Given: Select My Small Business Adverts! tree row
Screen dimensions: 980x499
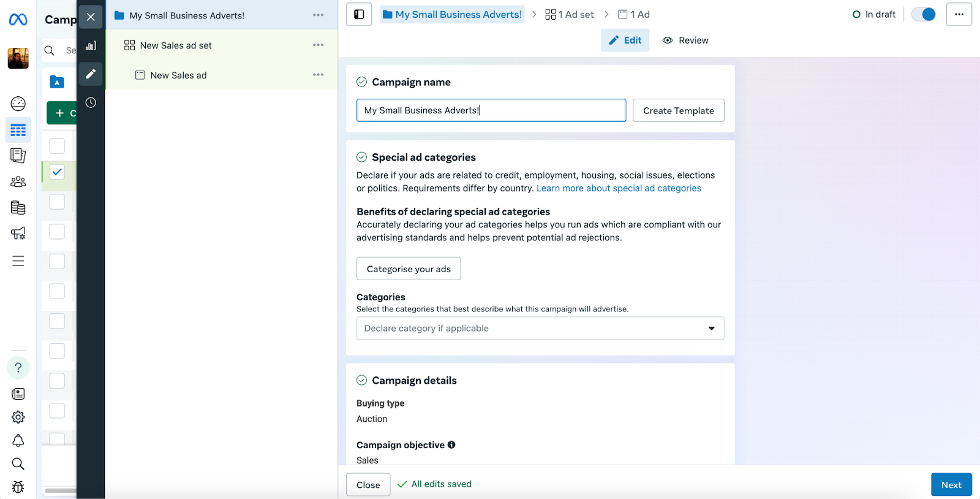Looking at the screenshot, I should 222,15.
